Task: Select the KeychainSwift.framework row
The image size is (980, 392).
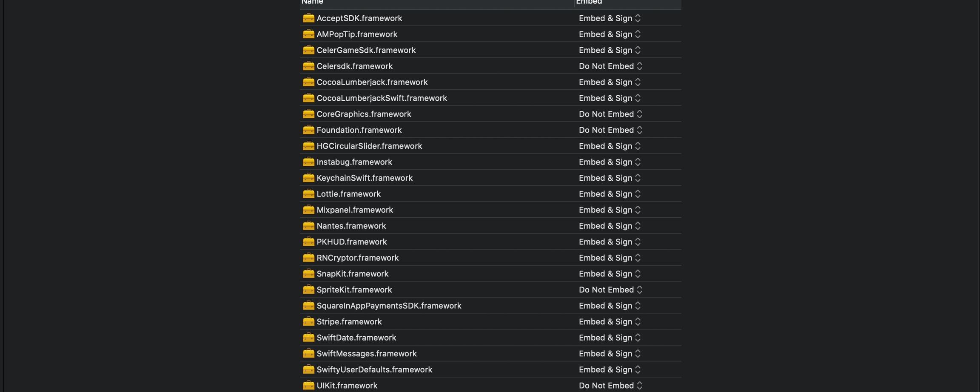Action: pos(365,178)
